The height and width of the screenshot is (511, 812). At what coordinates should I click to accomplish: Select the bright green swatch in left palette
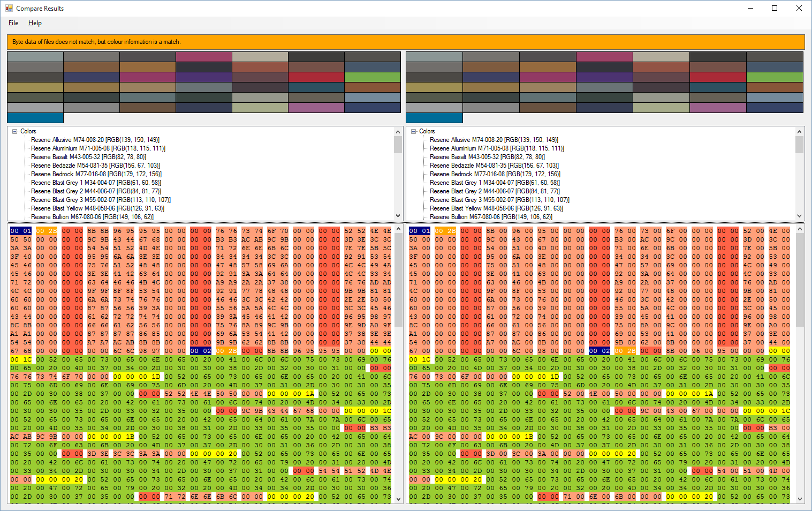[372, 77]
